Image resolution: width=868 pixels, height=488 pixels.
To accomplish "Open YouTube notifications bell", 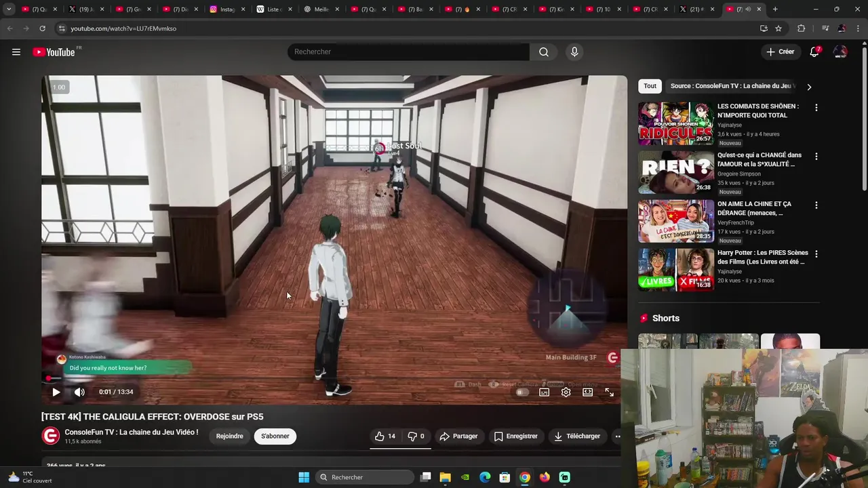I will pos(814,52).
